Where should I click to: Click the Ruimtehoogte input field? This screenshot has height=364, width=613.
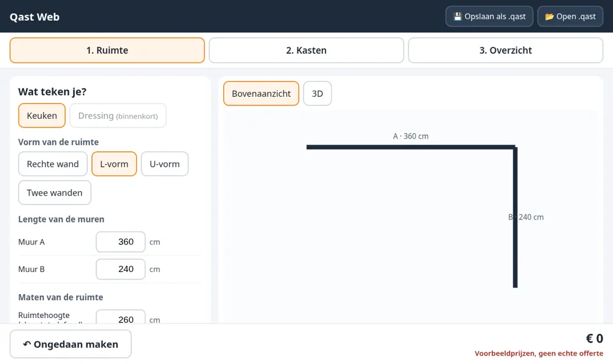(x=120, y=317)
